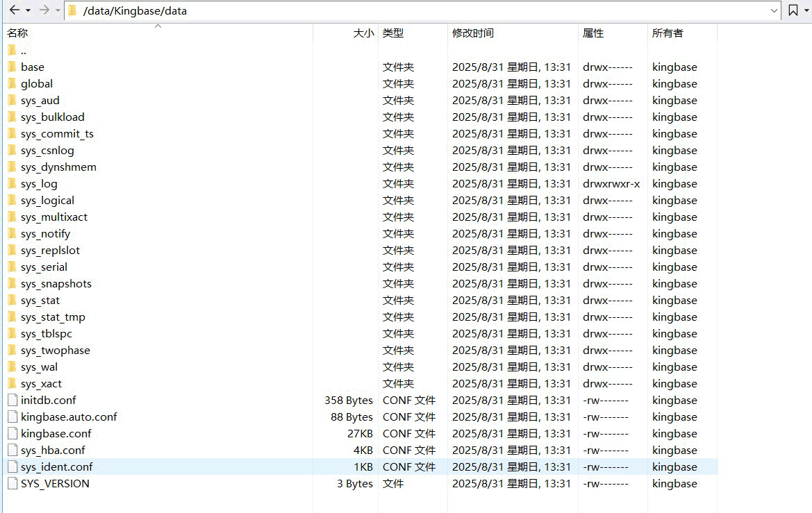
Task: Click the 文件 type of SYS_VERSION
Action: tap(393, 483)
